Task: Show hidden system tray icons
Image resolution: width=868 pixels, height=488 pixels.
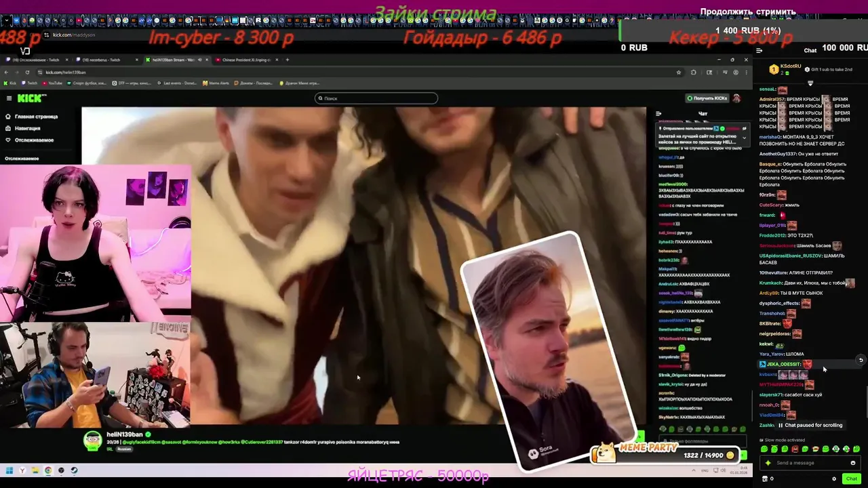Action: (x=695, y=470)
